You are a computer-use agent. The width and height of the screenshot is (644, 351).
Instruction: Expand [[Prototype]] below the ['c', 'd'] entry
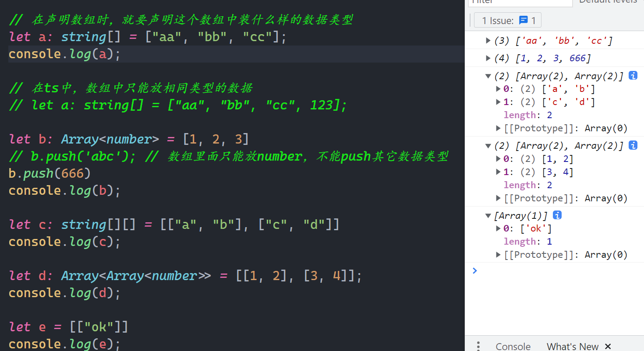[x=498, y=128]
